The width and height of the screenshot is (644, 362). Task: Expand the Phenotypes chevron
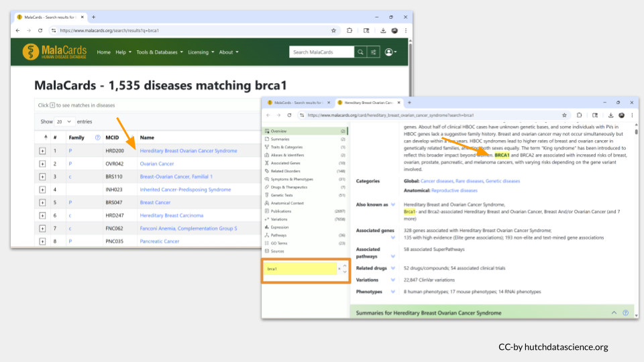coord(393,292)
